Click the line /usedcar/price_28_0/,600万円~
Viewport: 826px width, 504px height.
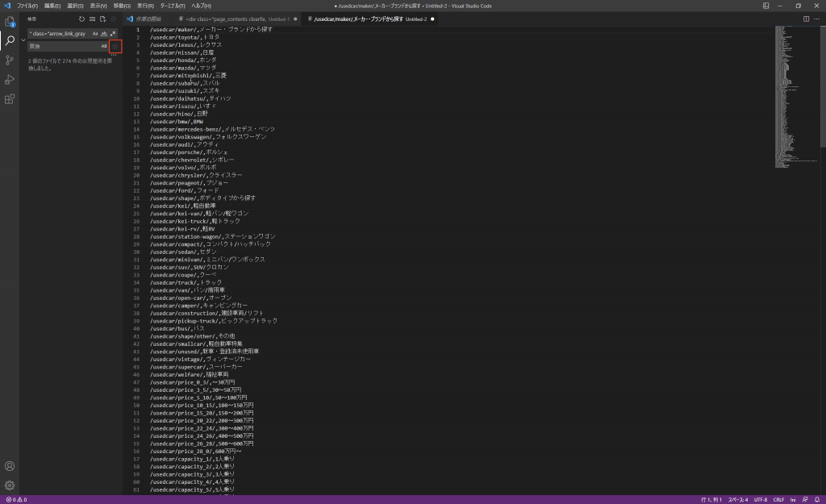(195, 452)
